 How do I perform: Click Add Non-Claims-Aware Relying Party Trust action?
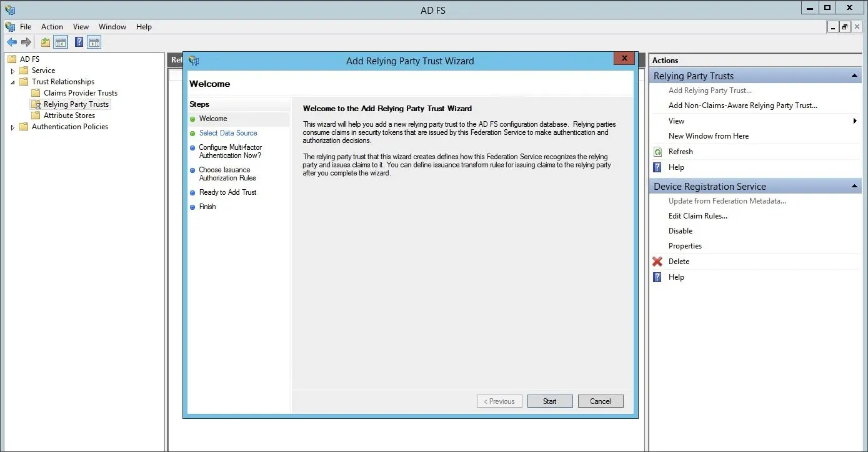743,106
